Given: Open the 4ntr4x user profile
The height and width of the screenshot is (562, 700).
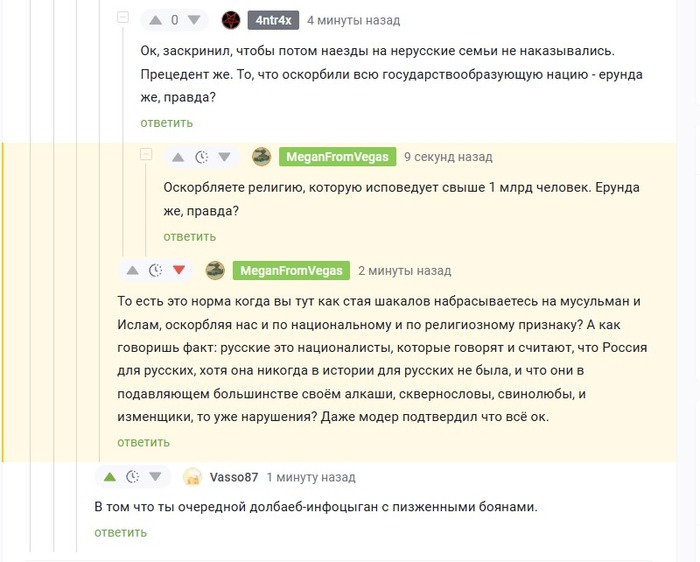Looking at the screenshot, I should click(x=272, y=20).
